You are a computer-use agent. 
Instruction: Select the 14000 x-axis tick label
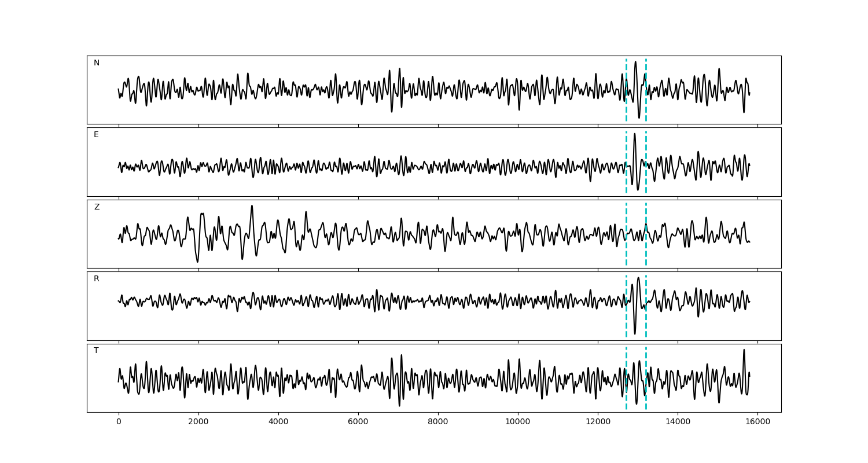pyautogui.click(x=678, y=422)
